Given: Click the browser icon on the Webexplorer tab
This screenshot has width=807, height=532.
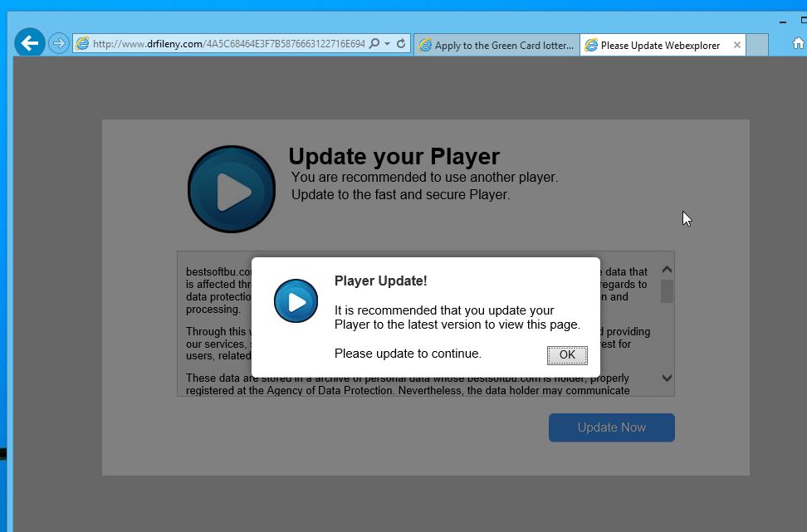Looking at the screenshot, I should tap(591, 45).
